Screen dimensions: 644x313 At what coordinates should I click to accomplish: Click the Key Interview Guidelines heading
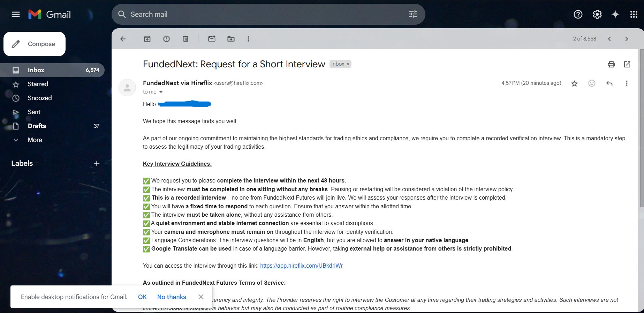pos(177,164)
